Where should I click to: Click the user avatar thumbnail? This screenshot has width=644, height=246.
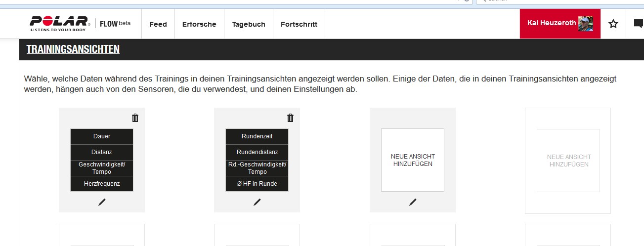[x=585, y=23]
